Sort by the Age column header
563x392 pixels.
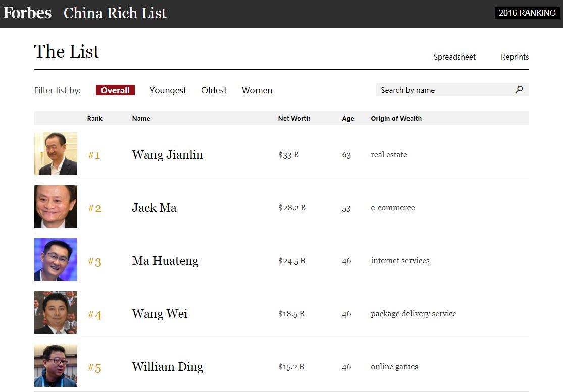coord(348,118)
